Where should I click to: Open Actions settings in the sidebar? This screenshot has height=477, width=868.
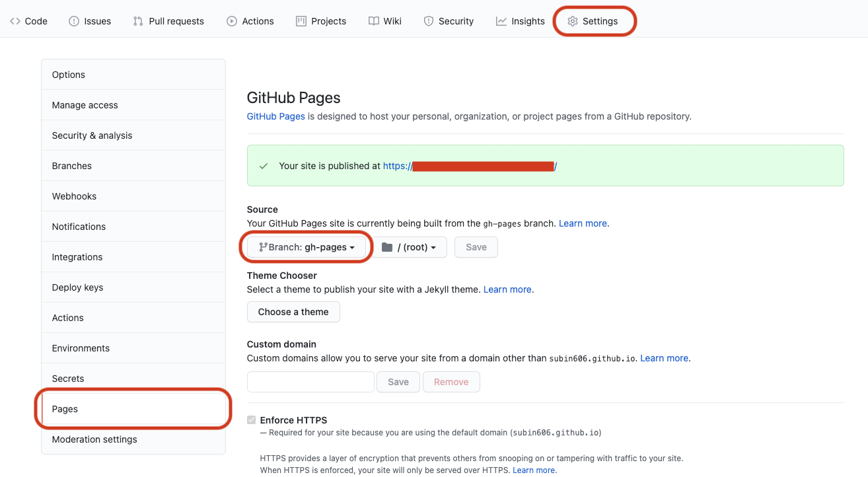point(133,318)
